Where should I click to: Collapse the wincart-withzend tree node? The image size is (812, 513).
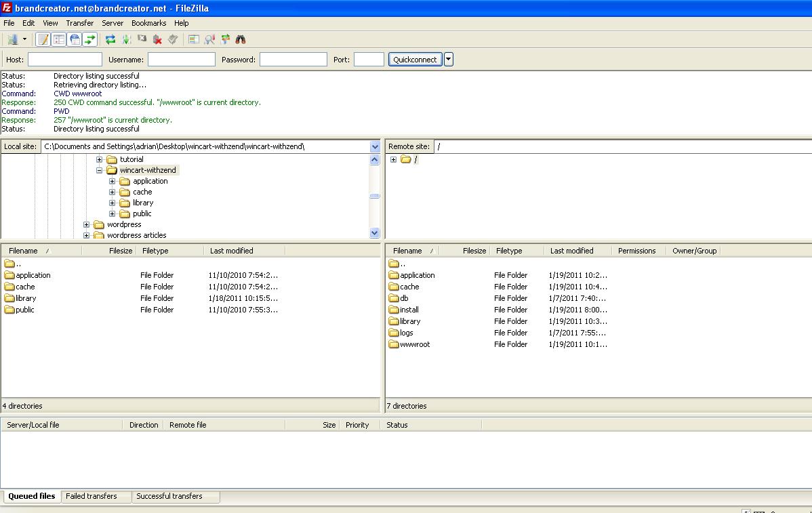click(100, 170)
